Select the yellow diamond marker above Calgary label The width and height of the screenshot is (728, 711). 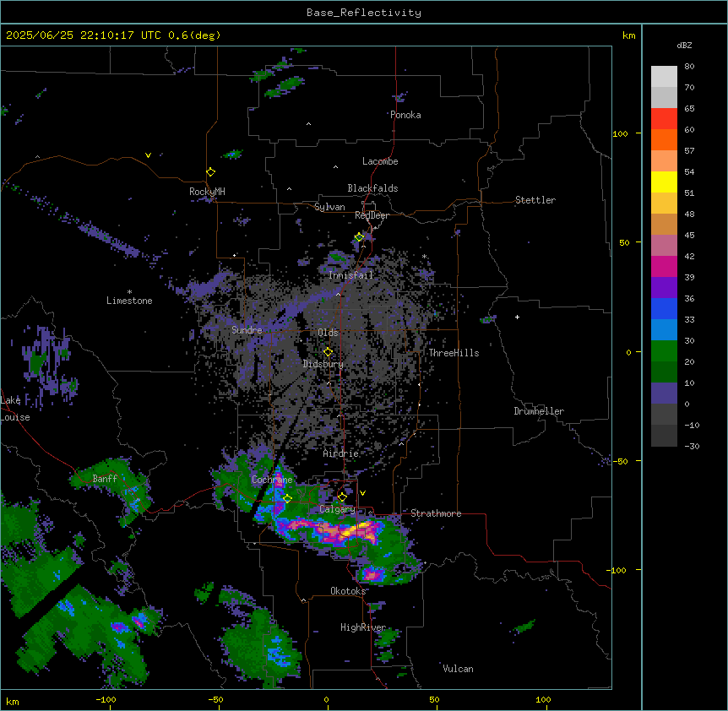coord(342,497)
